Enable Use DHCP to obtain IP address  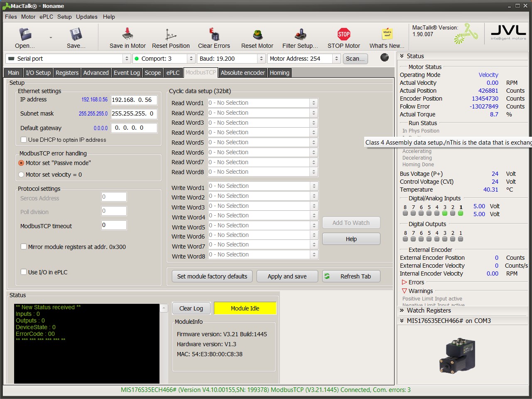24,140
